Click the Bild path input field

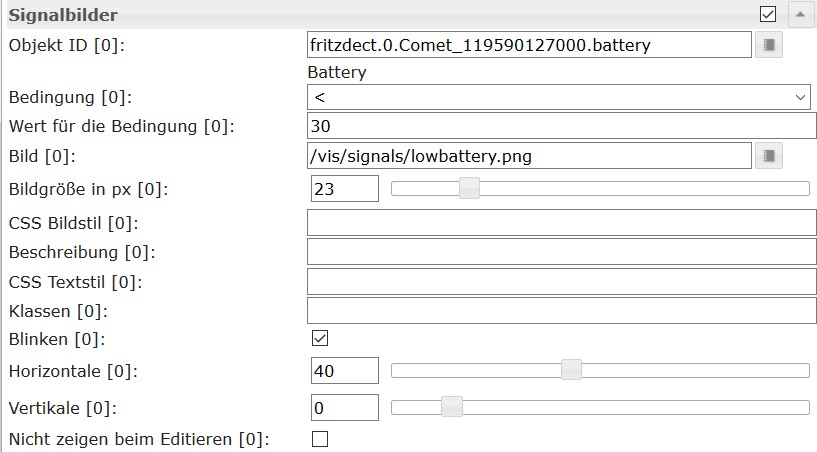pyautogui.click(x=529, y=155)
